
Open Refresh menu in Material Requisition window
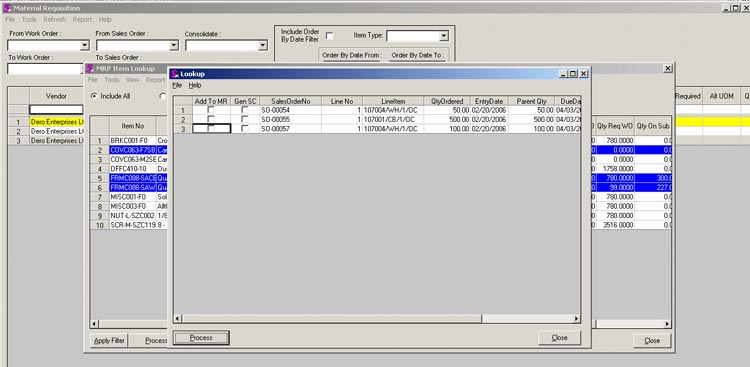pos(55,20)
